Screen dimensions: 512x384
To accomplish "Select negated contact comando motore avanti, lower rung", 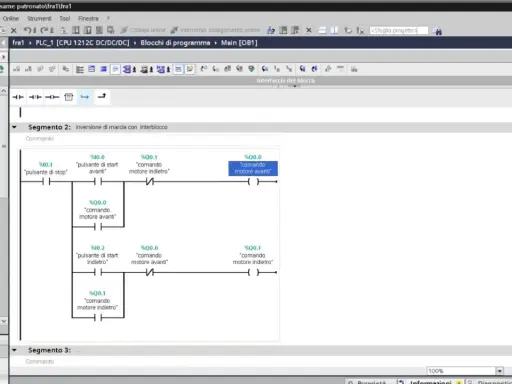I will point(150,272).
